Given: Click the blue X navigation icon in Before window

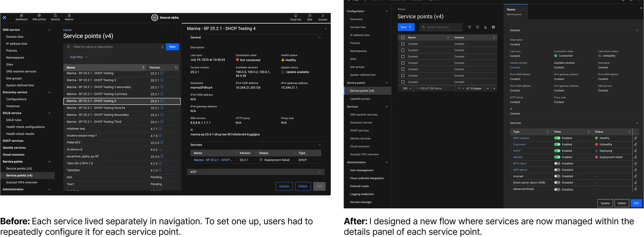Looking at the screenshot, I should 4,17.
